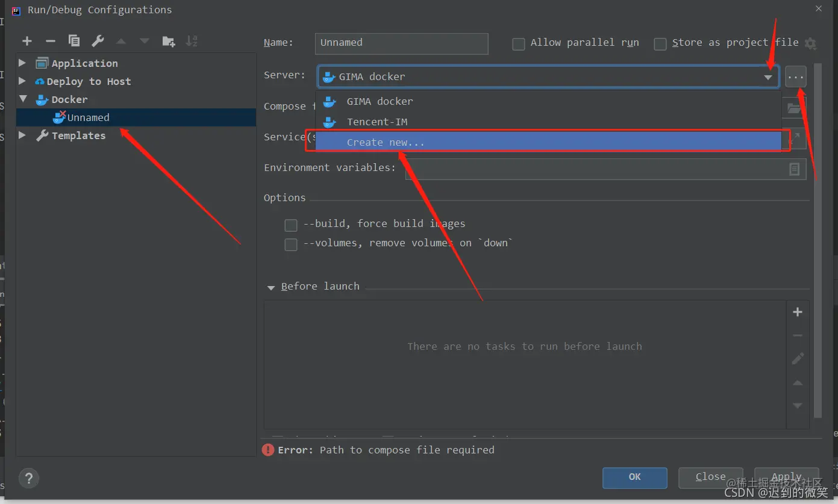
Task: Expand the Templates tree node
Action: pyautogui.click(x=23, y=135)
